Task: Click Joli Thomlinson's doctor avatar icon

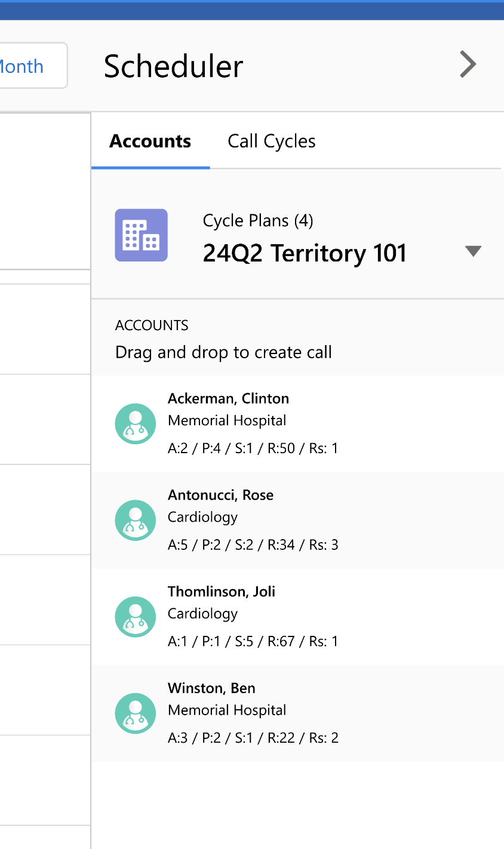Action: pos(136,617)
